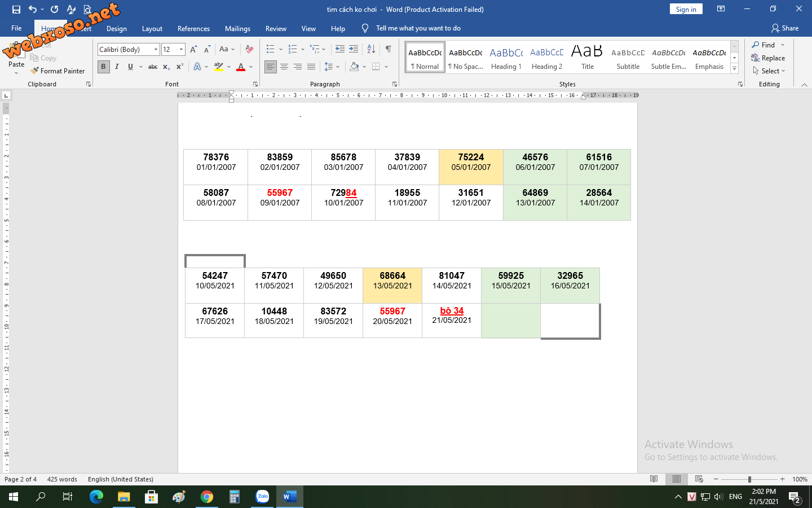Toggle Bold formatting
The image size is (812, 508).
tap(103, 67)
